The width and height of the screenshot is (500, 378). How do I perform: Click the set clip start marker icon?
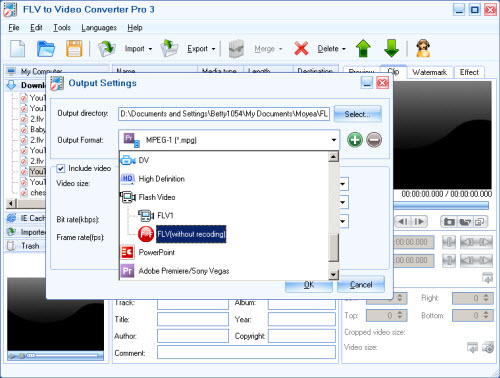coord(449,242)
